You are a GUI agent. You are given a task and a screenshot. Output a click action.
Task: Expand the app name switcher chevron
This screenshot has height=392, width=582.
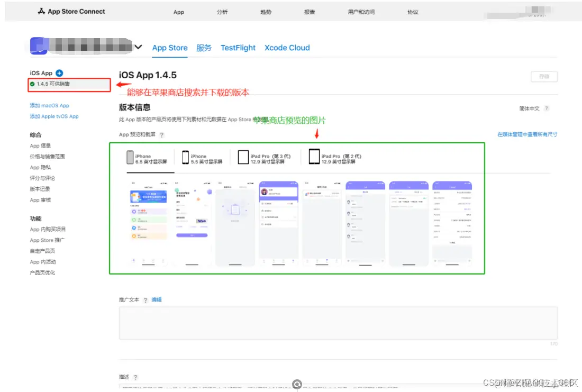click(x=138, y=47)
